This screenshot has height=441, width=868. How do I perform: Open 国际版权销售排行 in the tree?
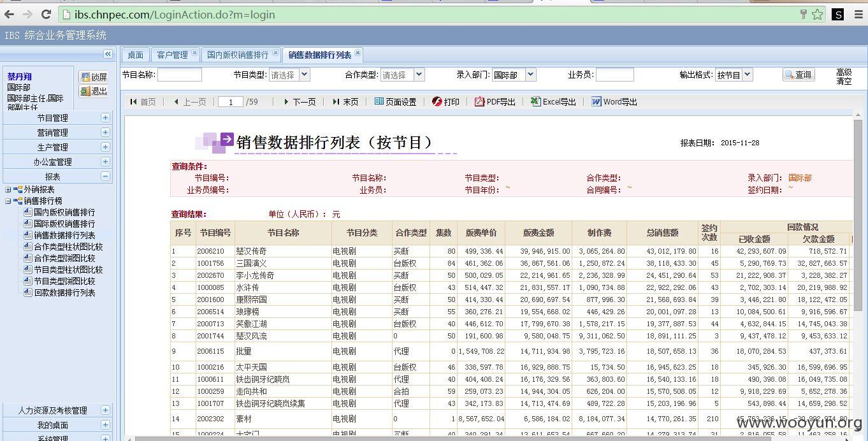64,224
